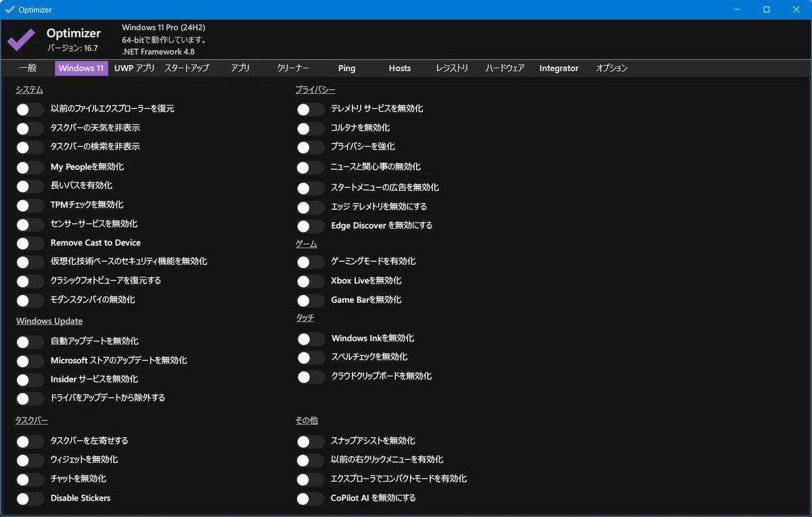Open the 一般 tab

[28, 68]
